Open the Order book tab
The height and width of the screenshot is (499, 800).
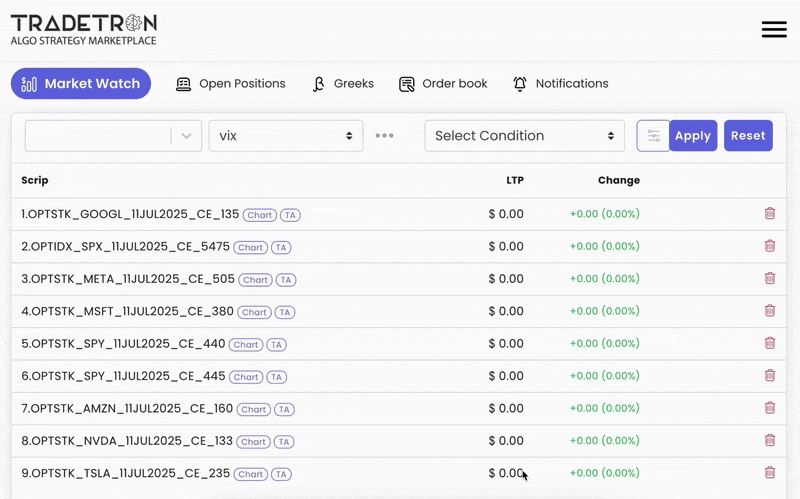click(x=443, y=84)
